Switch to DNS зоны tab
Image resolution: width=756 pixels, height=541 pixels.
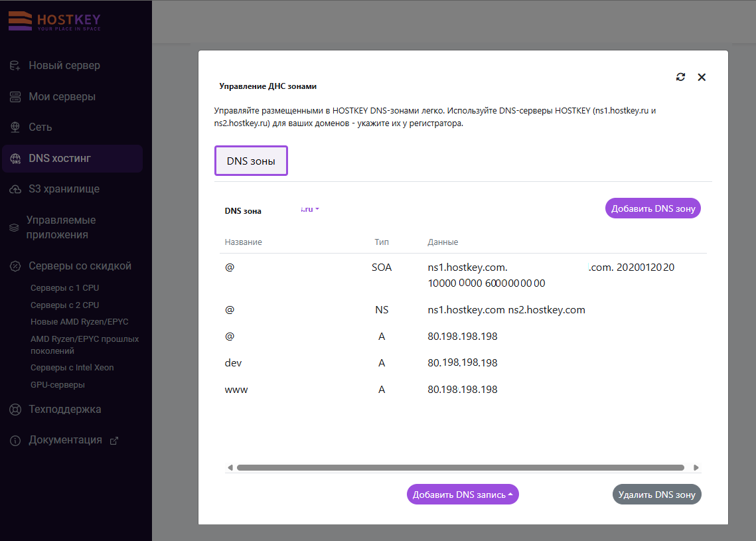(x=251, y=161)
